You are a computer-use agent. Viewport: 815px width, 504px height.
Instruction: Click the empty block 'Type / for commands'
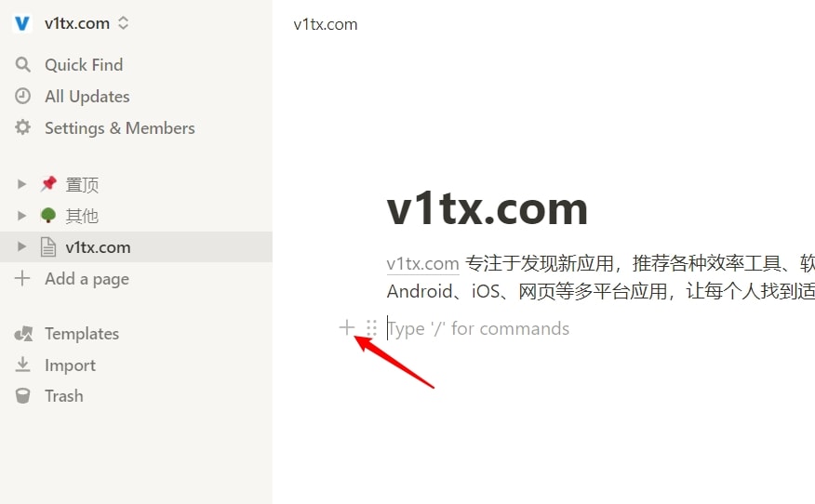[x=478, y=328]
